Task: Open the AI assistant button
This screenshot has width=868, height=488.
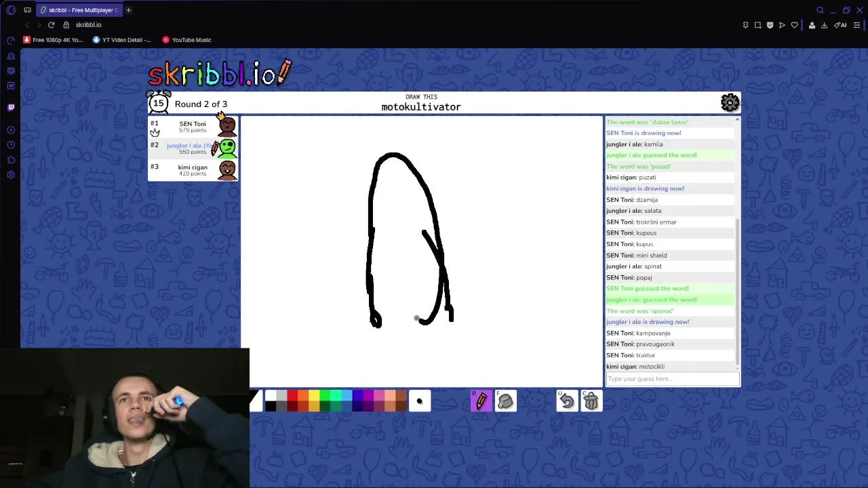Action: [840, 25]
